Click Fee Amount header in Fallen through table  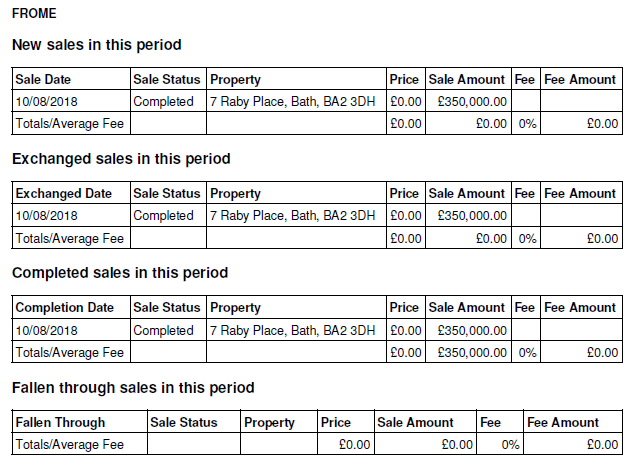tap(563, 422)
